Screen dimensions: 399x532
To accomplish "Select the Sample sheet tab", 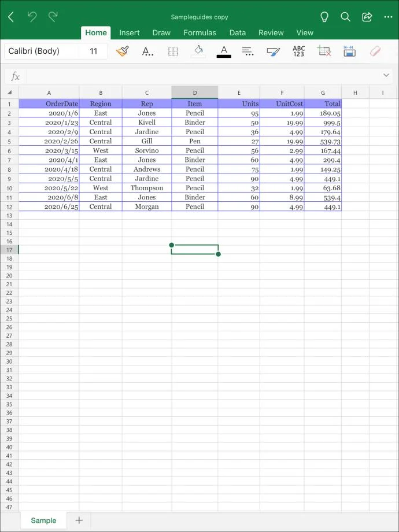I will (x=43, y=520).
